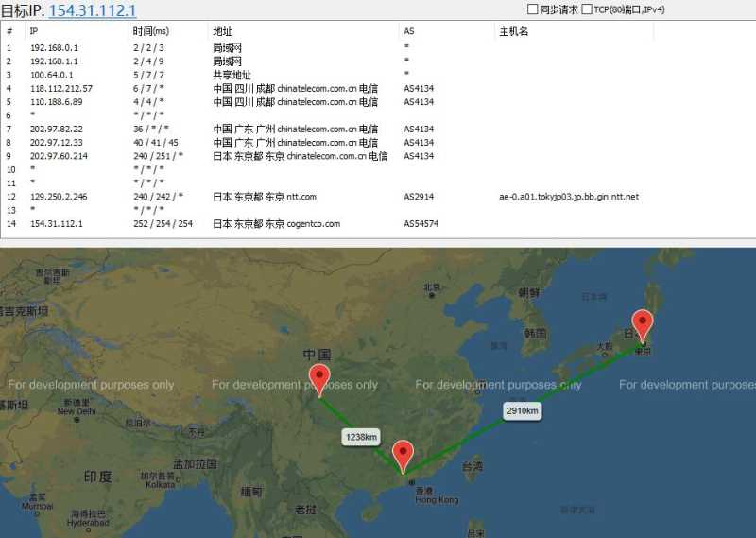This screenshot has height=538, width=756.
Task: Click the map pin near Guangzhou
Action: point(403,455)
